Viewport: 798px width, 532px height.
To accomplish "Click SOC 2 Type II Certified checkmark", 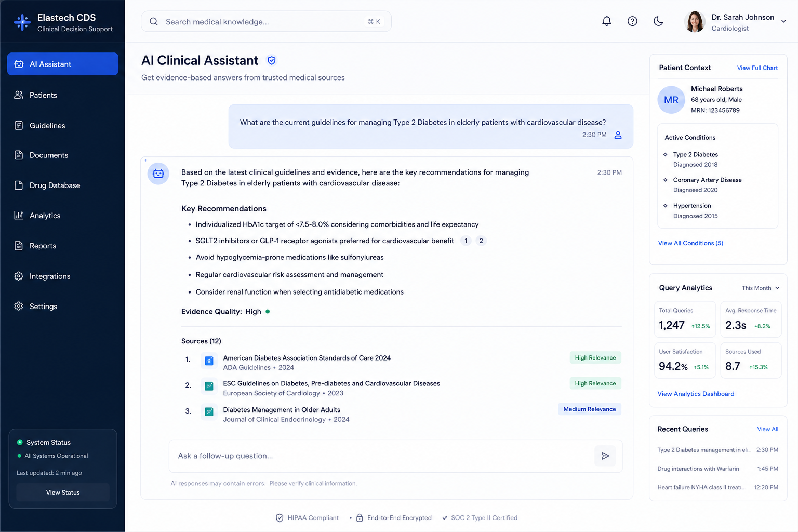I will (445, 518).
